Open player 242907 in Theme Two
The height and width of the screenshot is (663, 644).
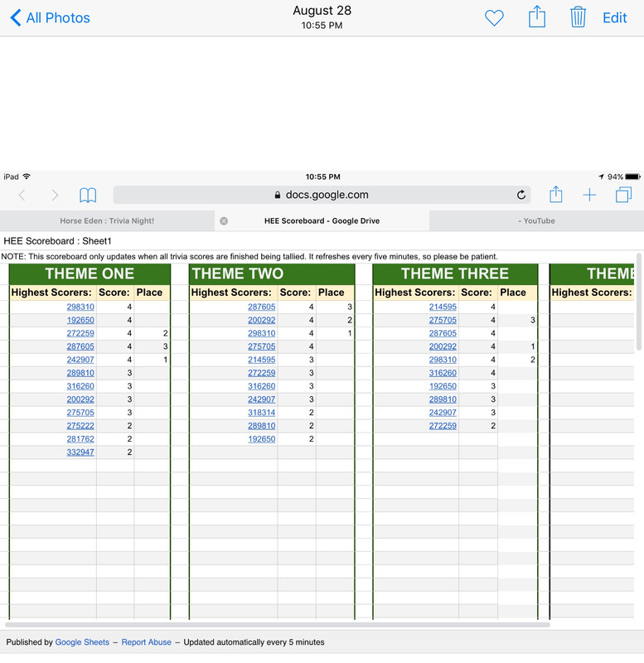pos(261,399)
